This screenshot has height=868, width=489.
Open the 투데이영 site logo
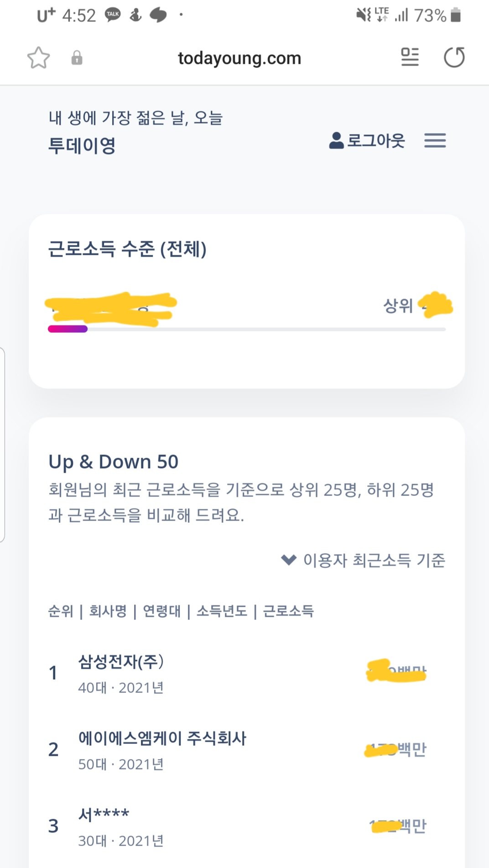(x=82, y=146)
